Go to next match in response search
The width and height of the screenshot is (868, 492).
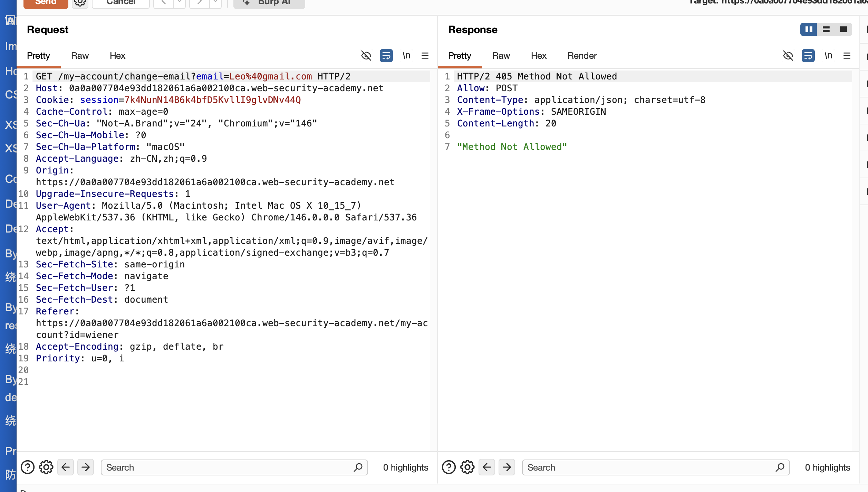tap(507, 467)
